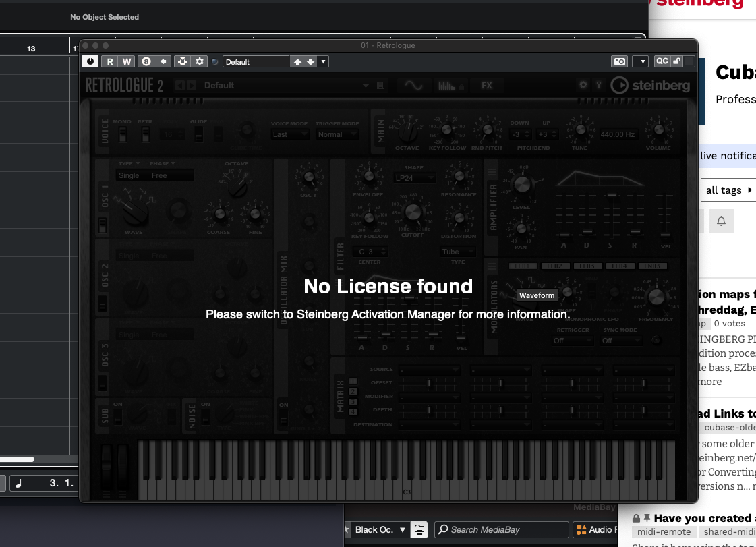This screenshot has width=756, height=547.
Task: Switch to the FX page tab
Action: tap(487, 86)
